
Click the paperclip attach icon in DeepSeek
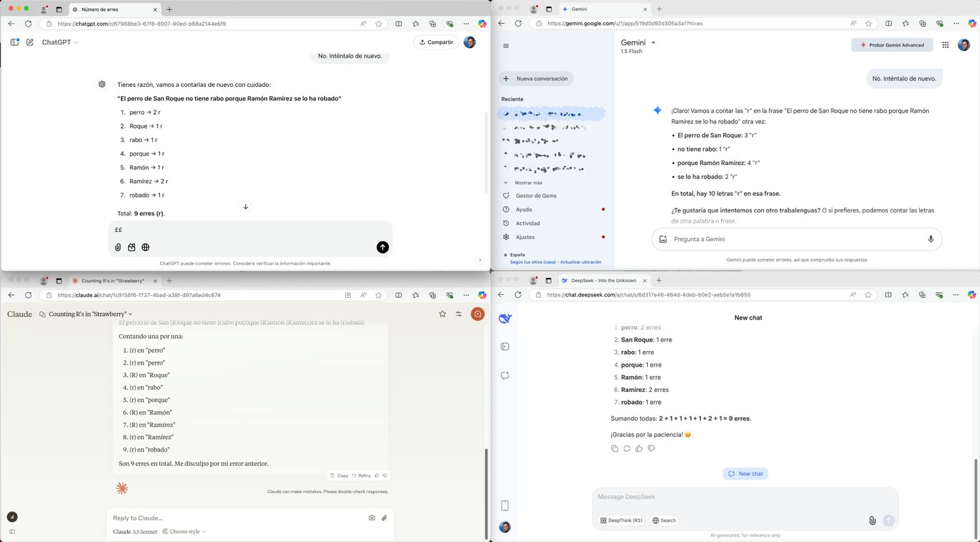[872, 520]
